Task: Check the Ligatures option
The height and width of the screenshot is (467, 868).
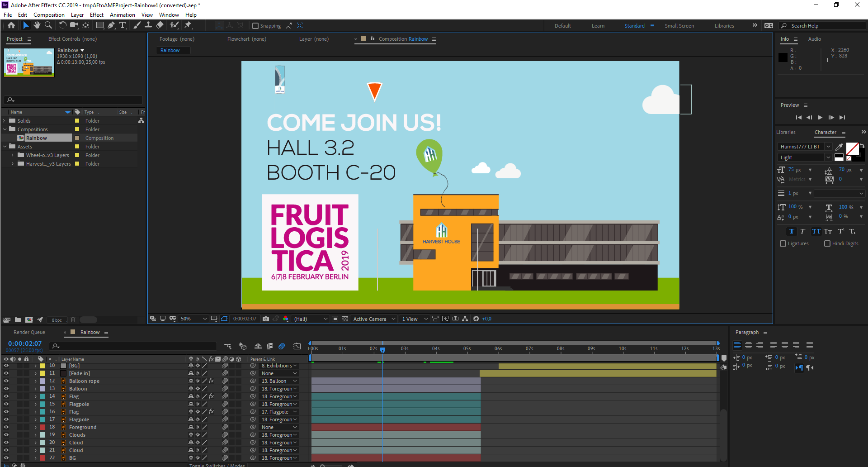Action: 783,243
